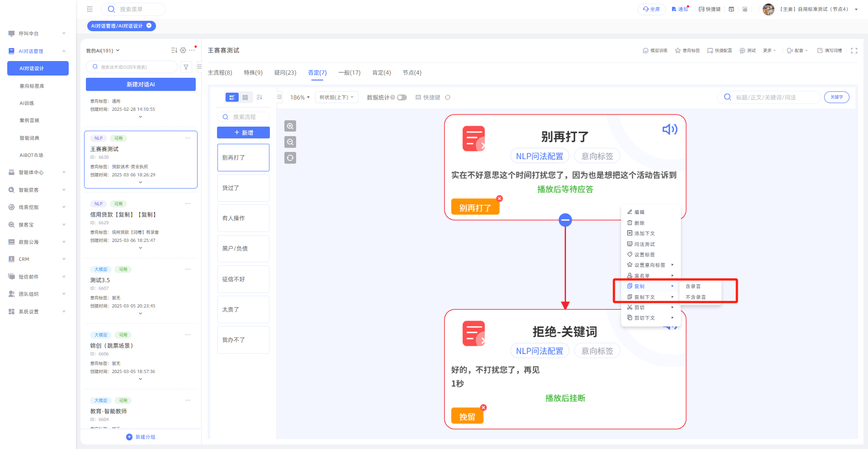The image size is (868, 449).
Task: Switch to the 特殊(9) tab
Action: pos(253,73)
